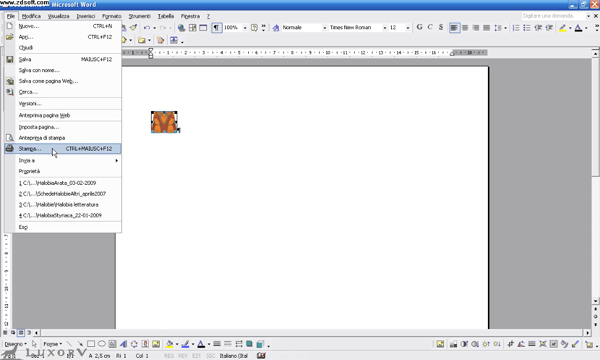The height and width of the screenshot is (360, 600).
Task: Choose Proprietà from the File menu
Action: (x=63, y=171)
